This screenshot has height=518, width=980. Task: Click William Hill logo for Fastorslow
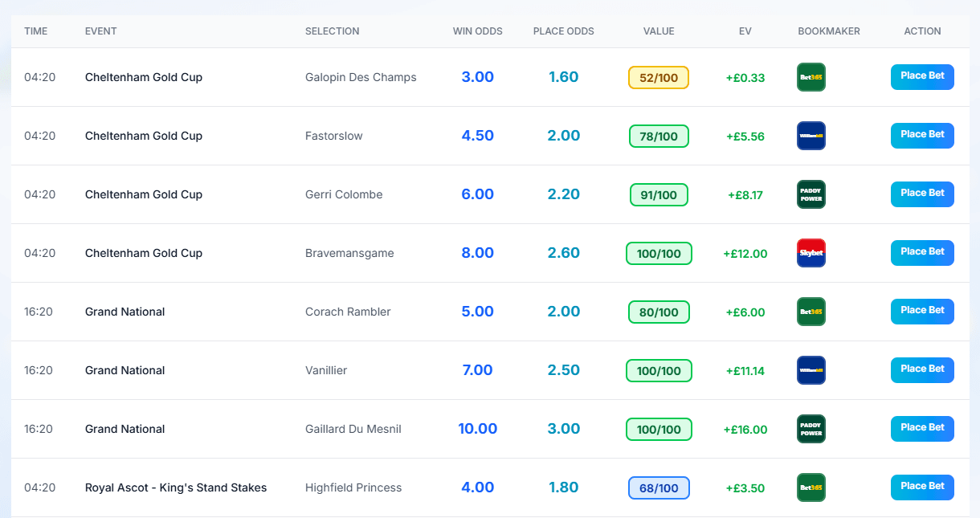811,136
